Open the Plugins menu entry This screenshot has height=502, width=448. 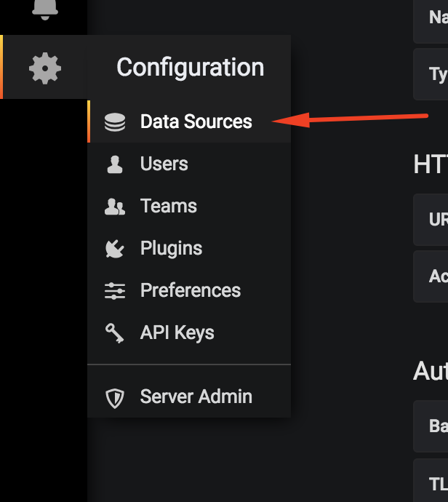(x=171, y=248)
